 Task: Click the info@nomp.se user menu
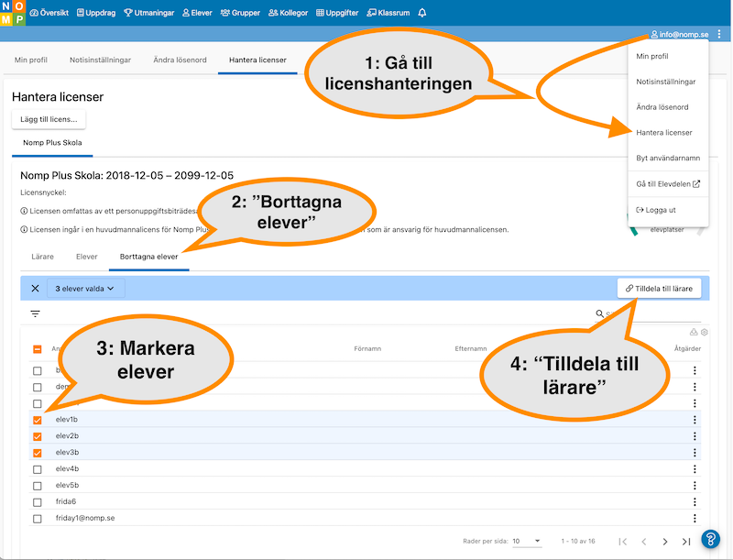(x=679, y=34)
